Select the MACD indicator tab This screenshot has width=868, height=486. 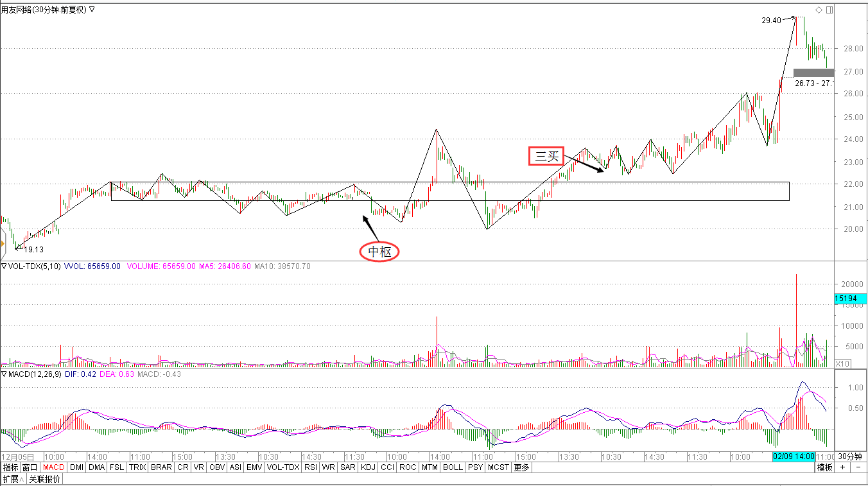[54, 467]
